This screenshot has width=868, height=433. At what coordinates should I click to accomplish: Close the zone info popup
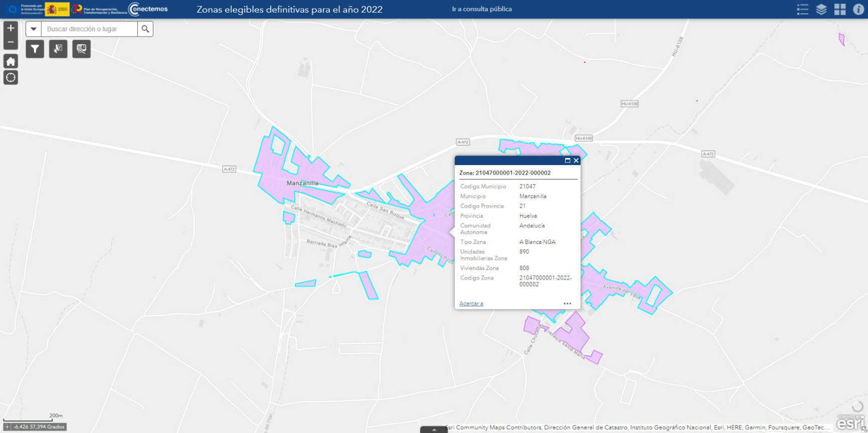coord(576,161)
